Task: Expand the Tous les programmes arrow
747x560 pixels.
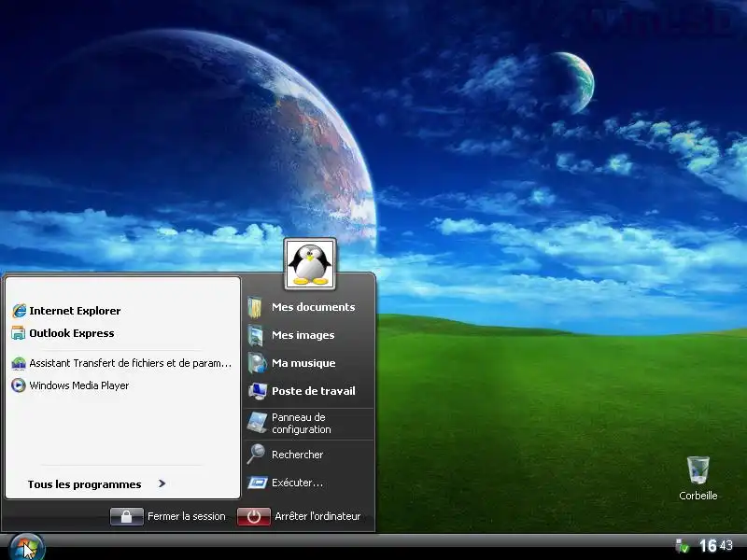Action: click(x=162, y=483)
